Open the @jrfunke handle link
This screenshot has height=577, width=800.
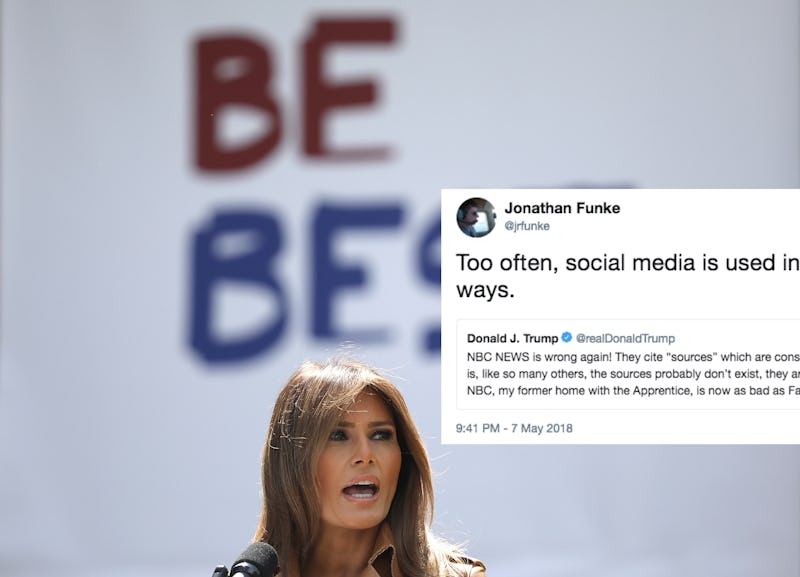click(527, 226)
